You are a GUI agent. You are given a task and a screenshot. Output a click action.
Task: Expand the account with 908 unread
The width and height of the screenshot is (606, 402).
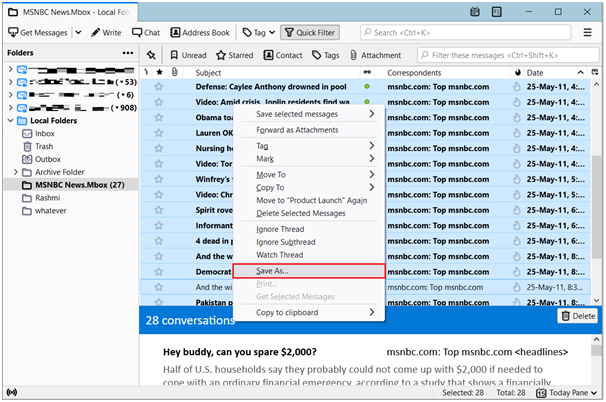click(10, 107)
